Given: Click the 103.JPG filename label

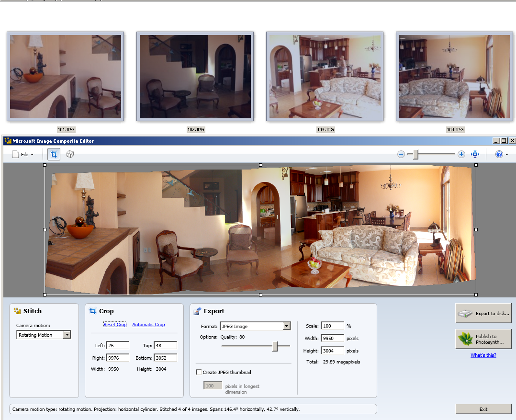Looking at the screenshot, I should (x=325, y=130).
